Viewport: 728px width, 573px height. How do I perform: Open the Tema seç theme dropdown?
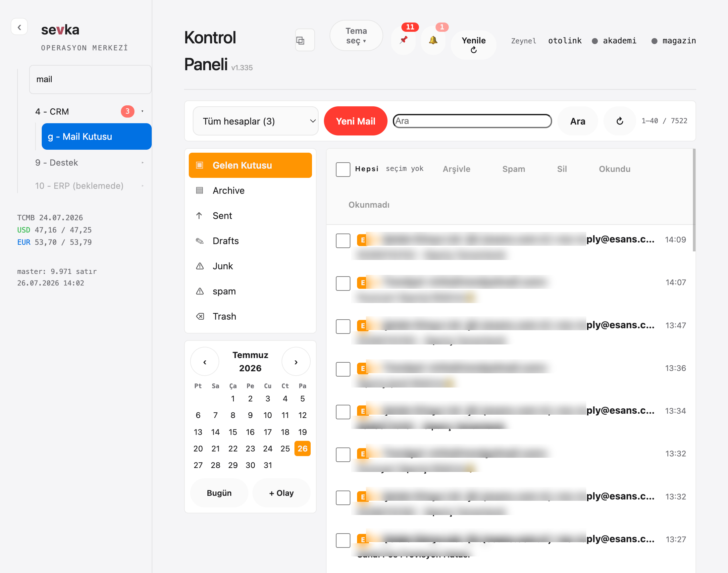(356, 35)
